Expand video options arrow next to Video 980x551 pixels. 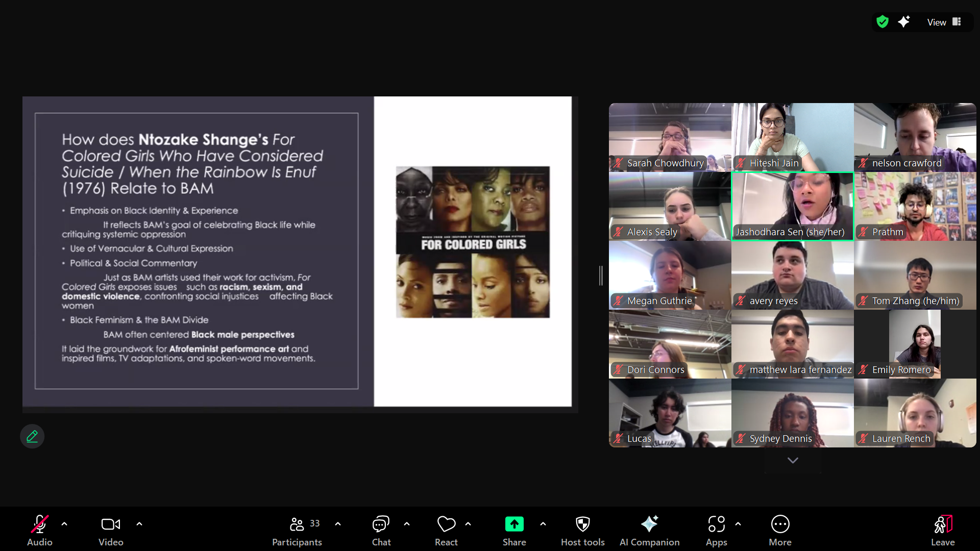tap(139, 524)
